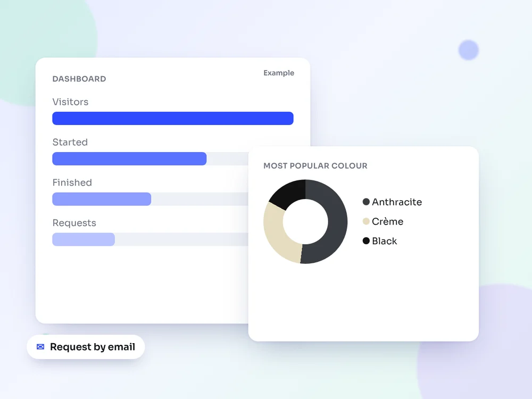Click the Requests label

74,223
